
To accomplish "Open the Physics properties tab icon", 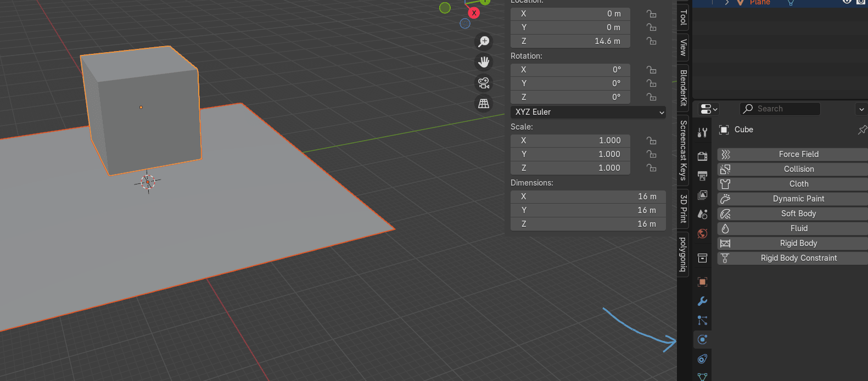I will coord(702,340).
